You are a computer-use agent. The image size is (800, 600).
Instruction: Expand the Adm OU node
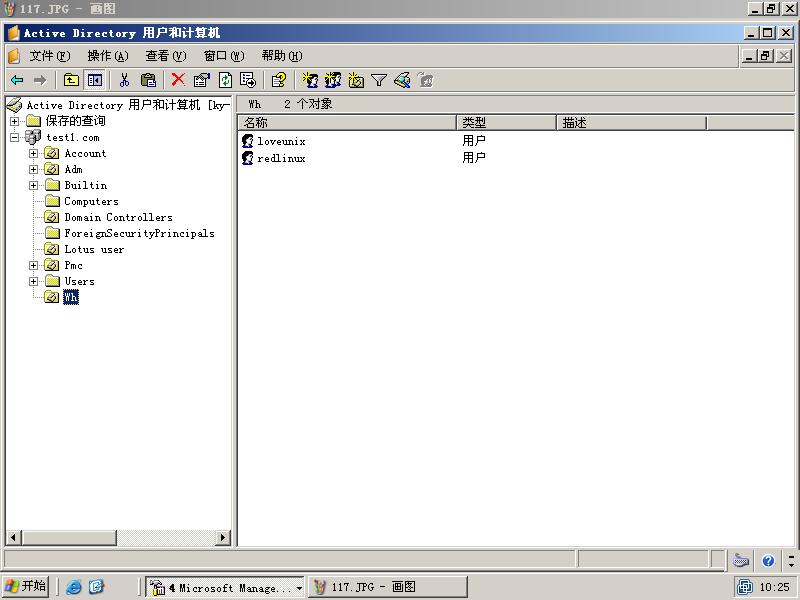pyautogui.click(x=33, y=169)
